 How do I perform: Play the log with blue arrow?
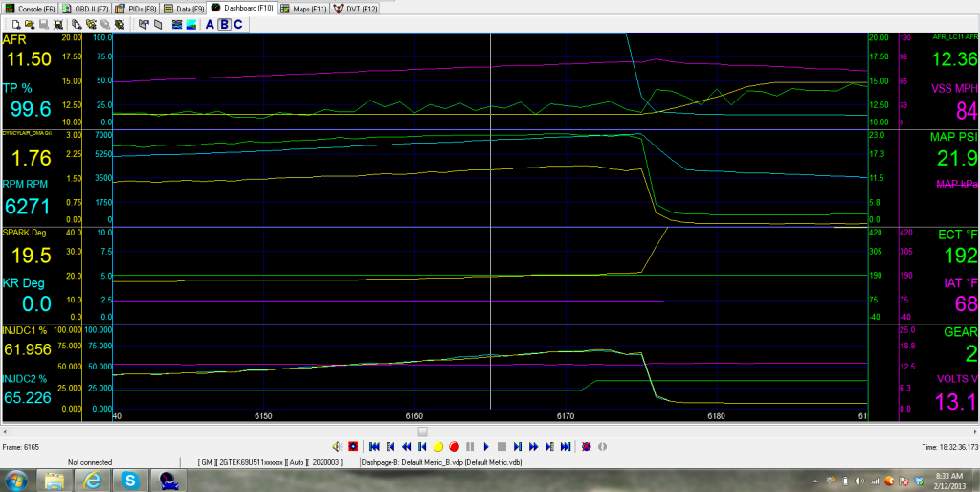point(486,446)
